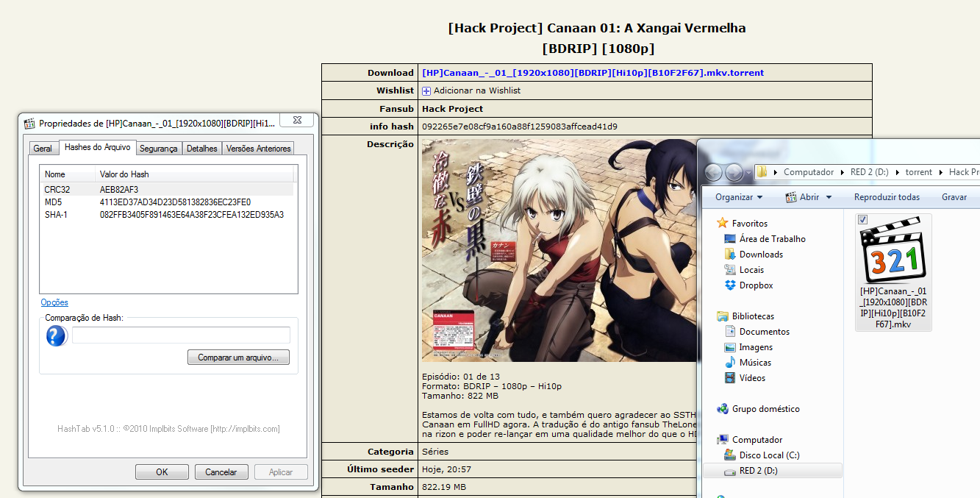The image size is (980, 498).
Task: Click the Valor do Hash column header
Action: click(x=195, y=174)
